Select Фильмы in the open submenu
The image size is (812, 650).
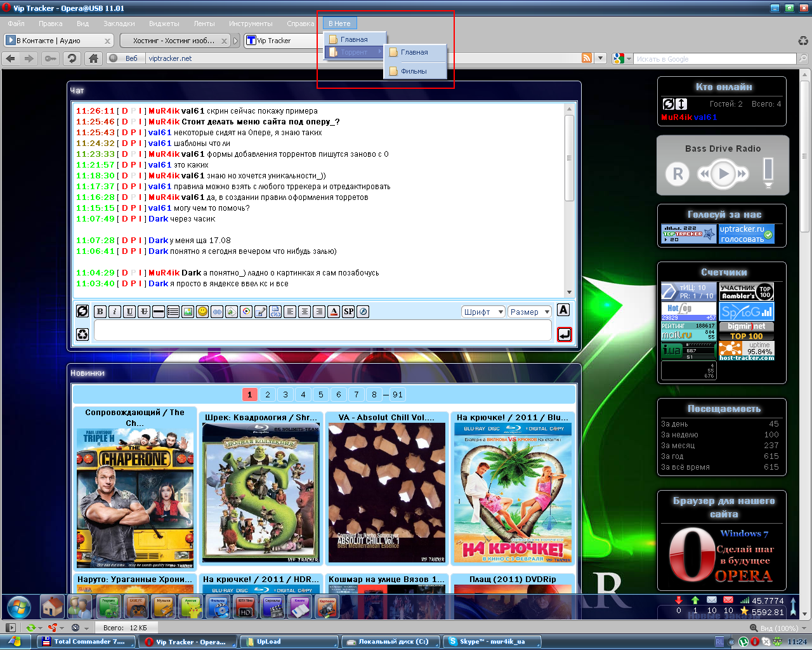(x=414, y=71)
